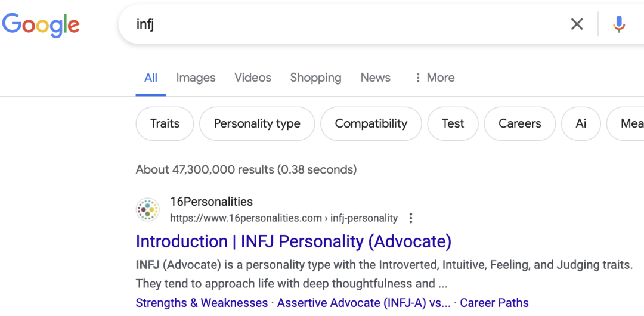Switch to the Images tab
The image size is (644, 316).
pos(196,78)
